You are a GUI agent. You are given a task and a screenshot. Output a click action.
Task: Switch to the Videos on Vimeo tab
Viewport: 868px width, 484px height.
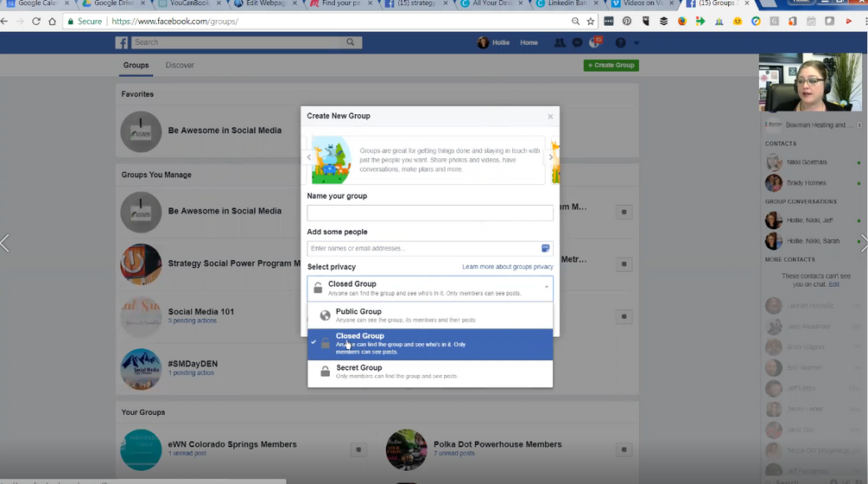[x=642, y=3]
